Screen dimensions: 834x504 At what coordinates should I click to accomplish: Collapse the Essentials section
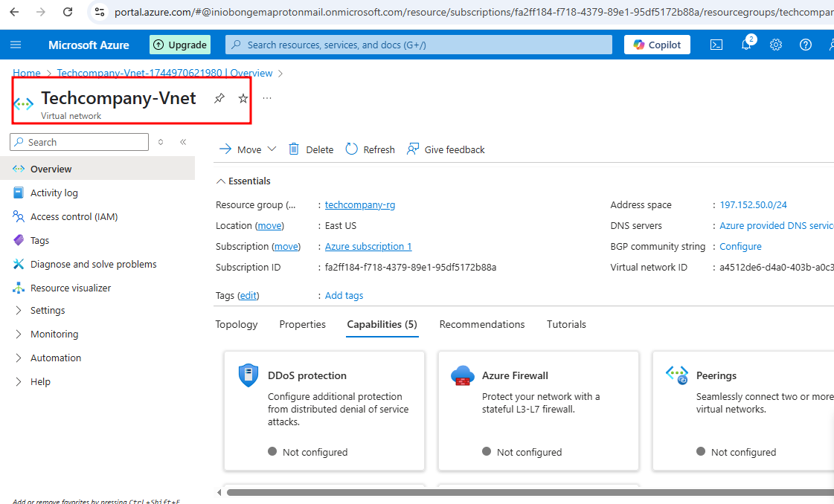(x=220, y=181)
